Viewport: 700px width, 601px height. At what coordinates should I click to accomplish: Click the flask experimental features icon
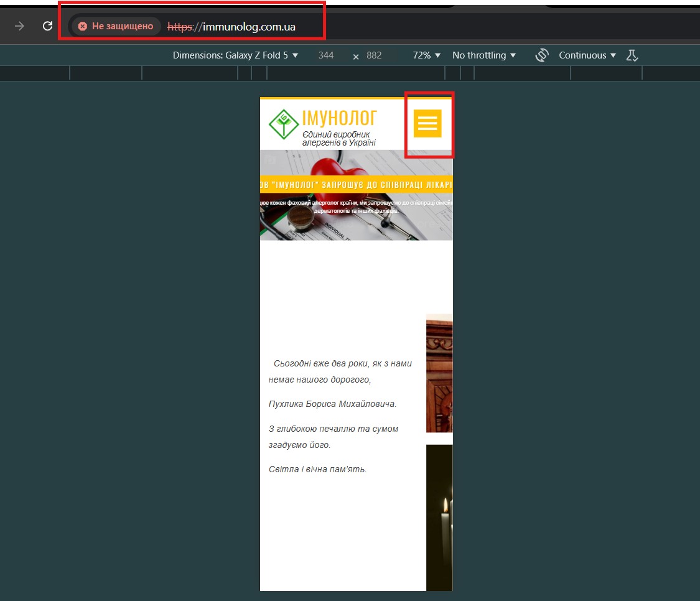click(632, 55)
